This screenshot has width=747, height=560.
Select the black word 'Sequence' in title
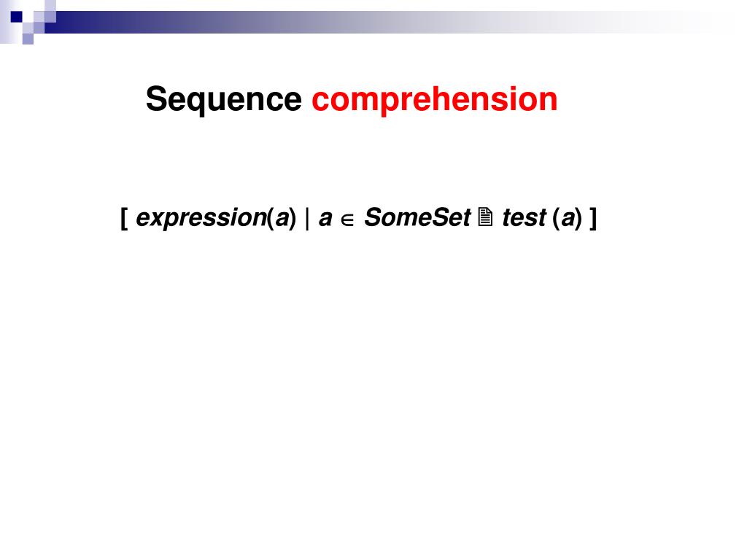[223, 99]
